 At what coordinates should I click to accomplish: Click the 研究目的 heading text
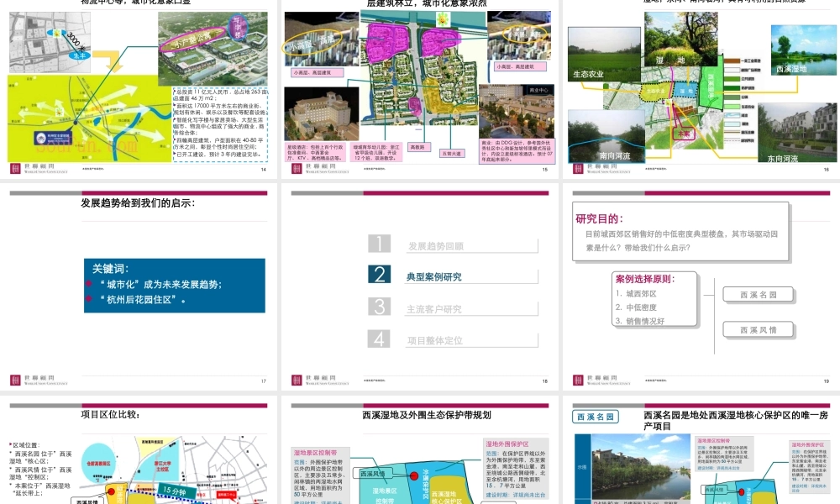600,218
